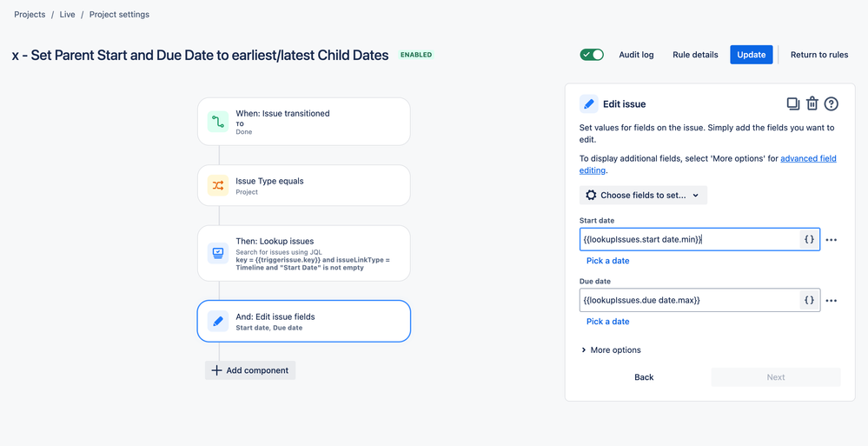Click smart value braces for Due date
Image resolution: width=868 pixels, height=446 pixels.
pos(809,300)
